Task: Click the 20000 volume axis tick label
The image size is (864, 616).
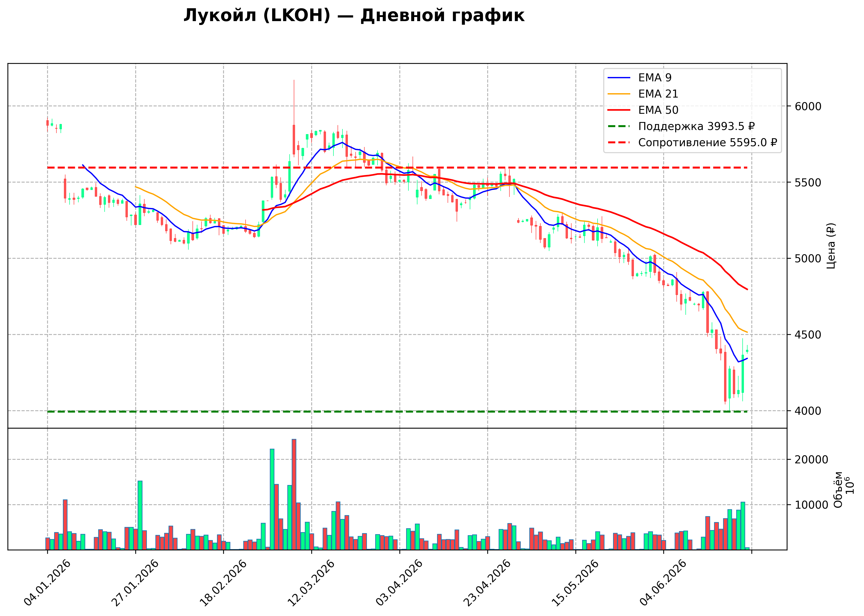Action: point(812,460)
